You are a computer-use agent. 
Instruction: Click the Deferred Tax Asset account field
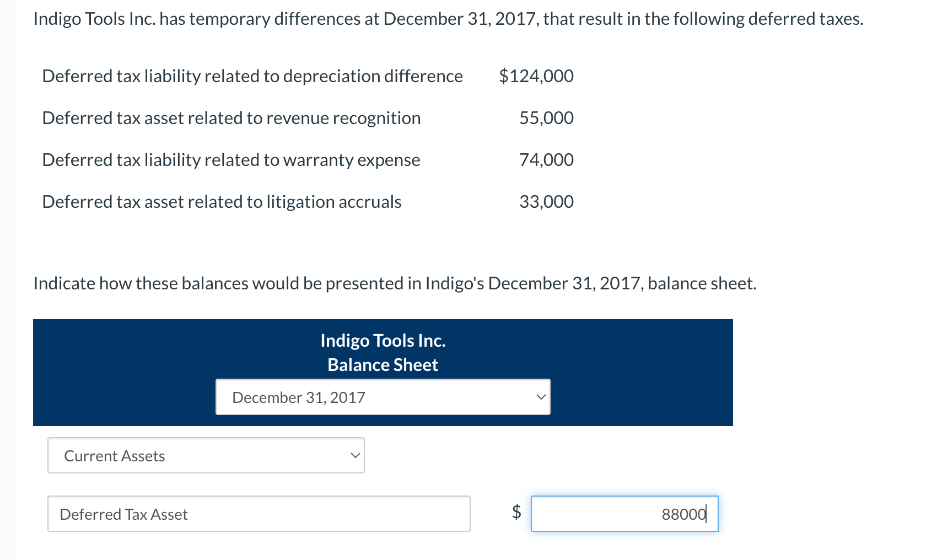click(259, 514)
